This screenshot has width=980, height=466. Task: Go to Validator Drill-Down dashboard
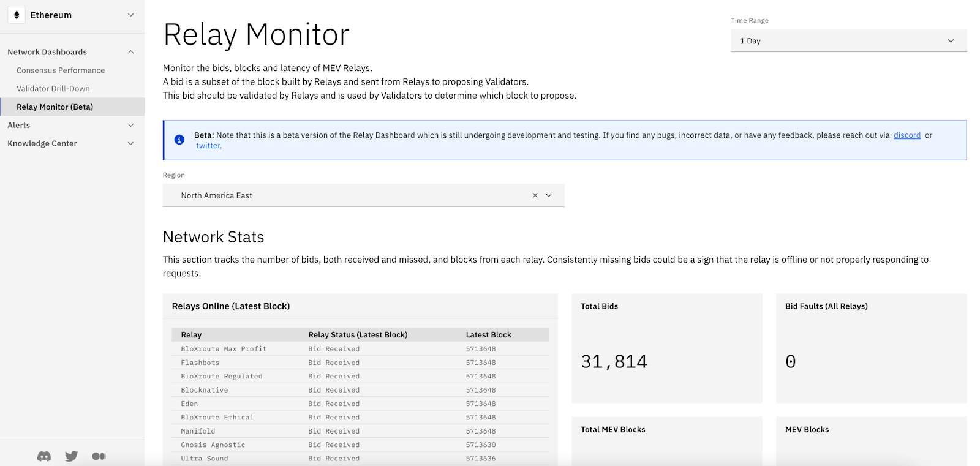pos(53,89)
